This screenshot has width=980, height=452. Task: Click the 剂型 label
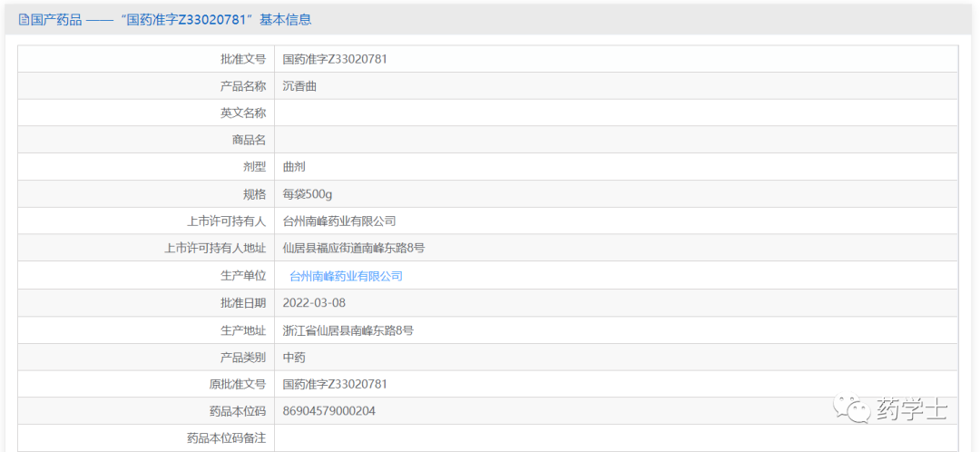(x=255, y=167)
